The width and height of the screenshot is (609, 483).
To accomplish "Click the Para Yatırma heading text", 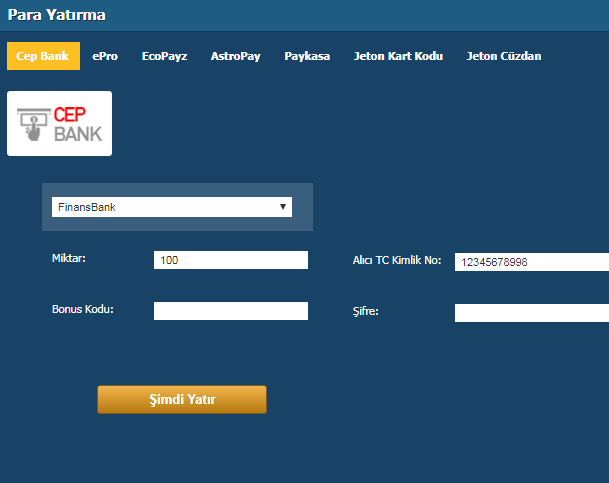I will (x=57, y=15).
